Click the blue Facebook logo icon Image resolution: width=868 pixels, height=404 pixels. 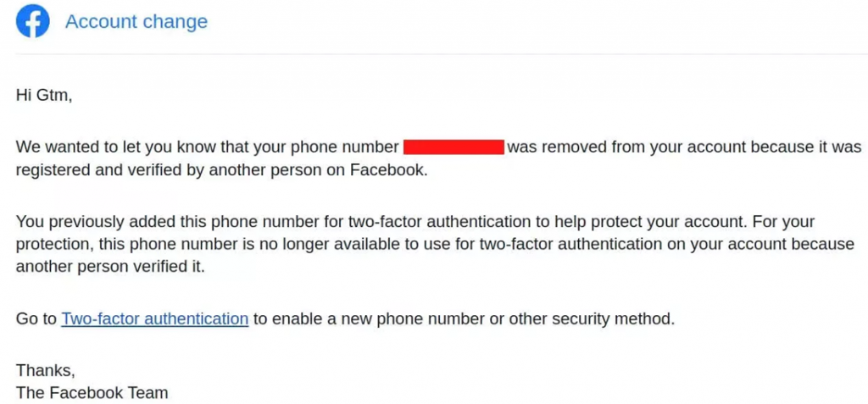[33, 21]
